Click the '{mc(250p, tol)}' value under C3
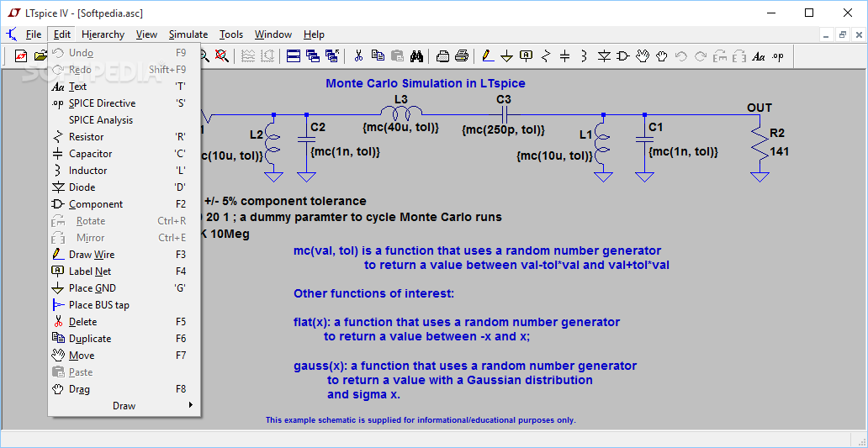The height and width of the screenshot is (448, 868). coord(503,130)
